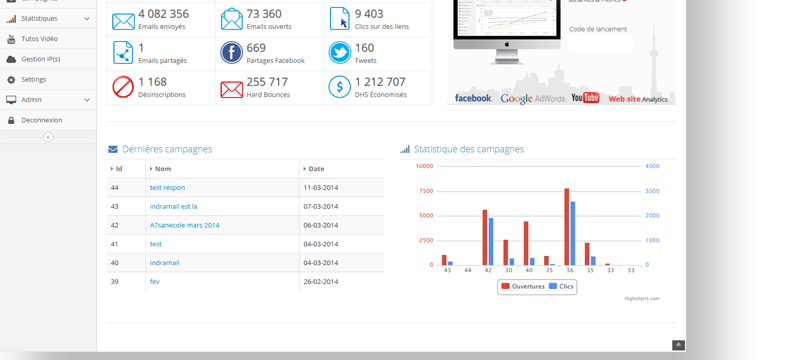Click the Emails partagés share icon
Image resolution: width=791 pixels, height=360 pixels.
click(x=123, y=53)
